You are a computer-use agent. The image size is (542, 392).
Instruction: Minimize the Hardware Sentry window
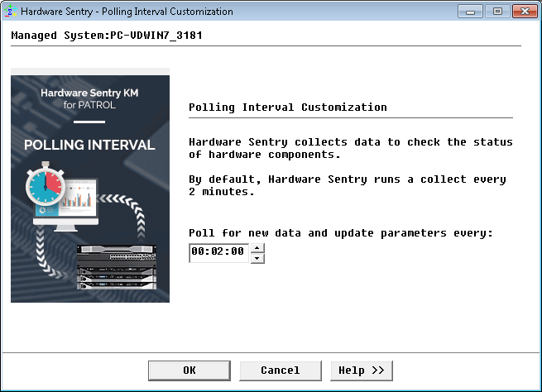click(x=470, y=12)
